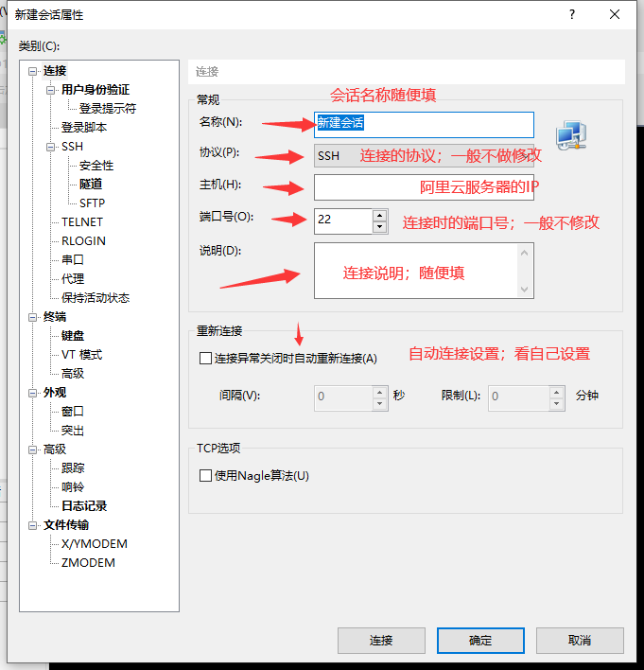The height and width of the screenshot is (670, 644).
Task: Select RLOGIN tree item
Action: click(83, 241)
